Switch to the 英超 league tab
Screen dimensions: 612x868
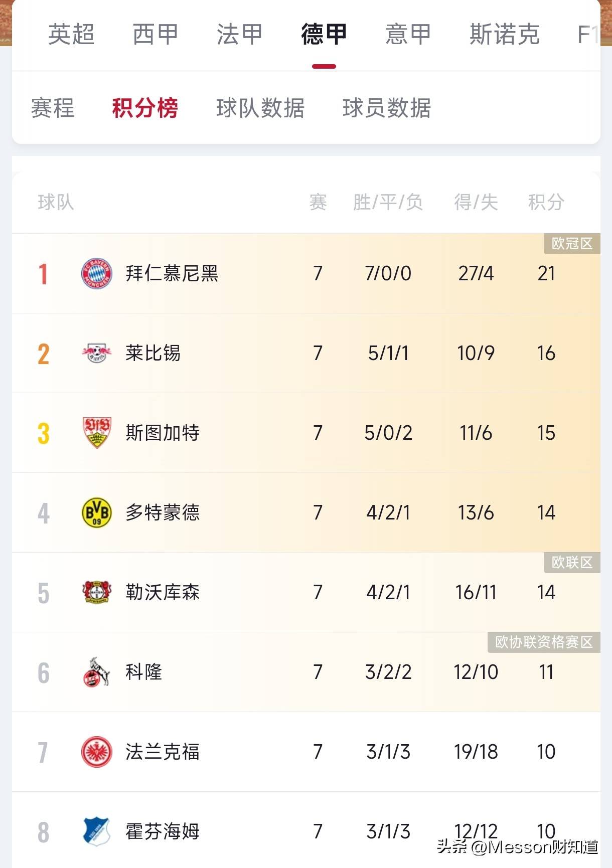tap(71, 35)
